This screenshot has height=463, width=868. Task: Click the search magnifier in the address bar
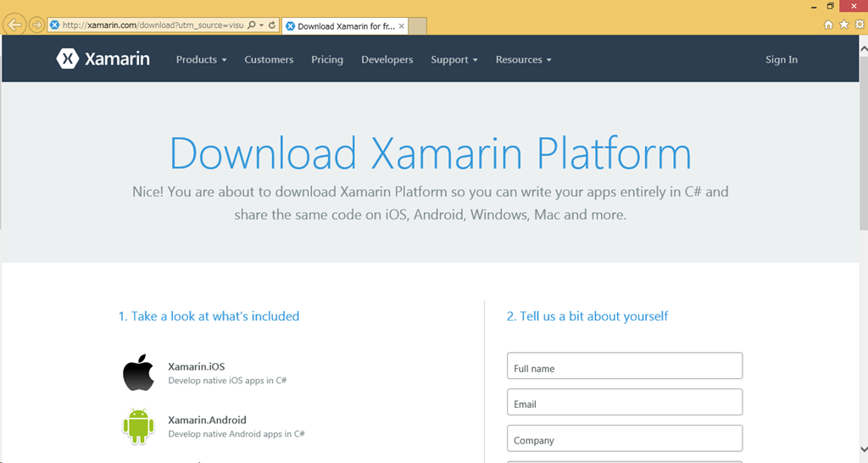pos(252,25)
